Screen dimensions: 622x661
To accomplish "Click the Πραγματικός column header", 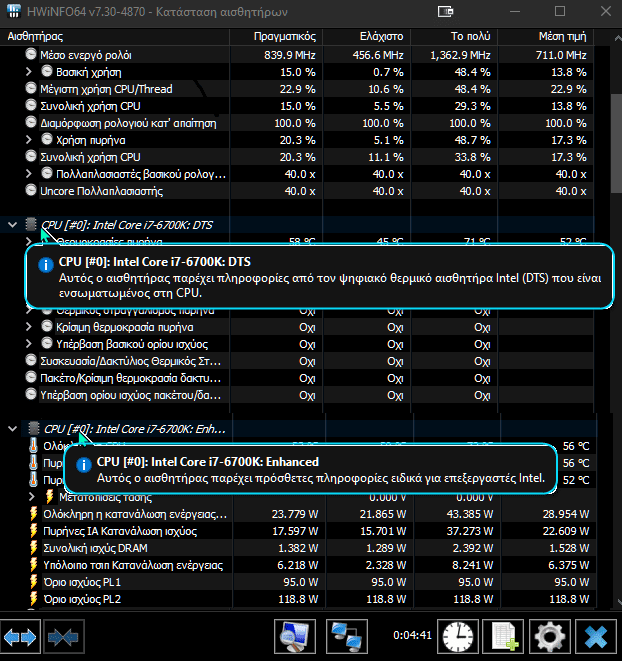I will click(x=276, y=37).
